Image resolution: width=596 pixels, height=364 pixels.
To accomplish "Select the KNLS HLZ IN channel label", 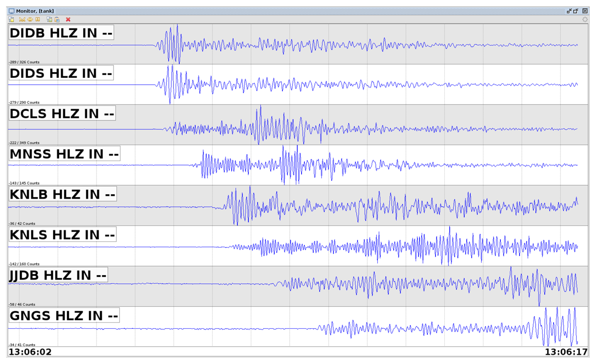I will coord(63,235).
